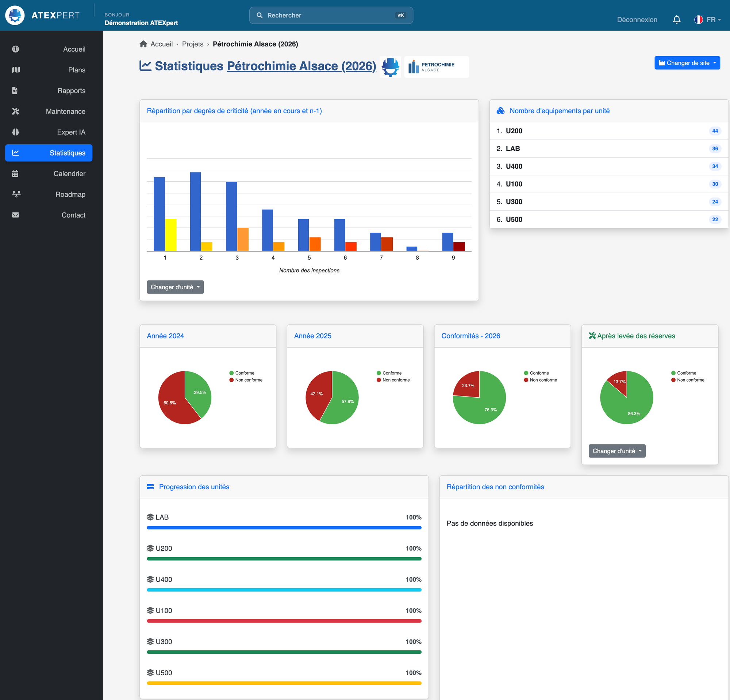The height and width of the screenshot is (700, 730).
Task: Click the ATEXpert helmet logo
Action: pyautogui.click(x=15, y=15)
